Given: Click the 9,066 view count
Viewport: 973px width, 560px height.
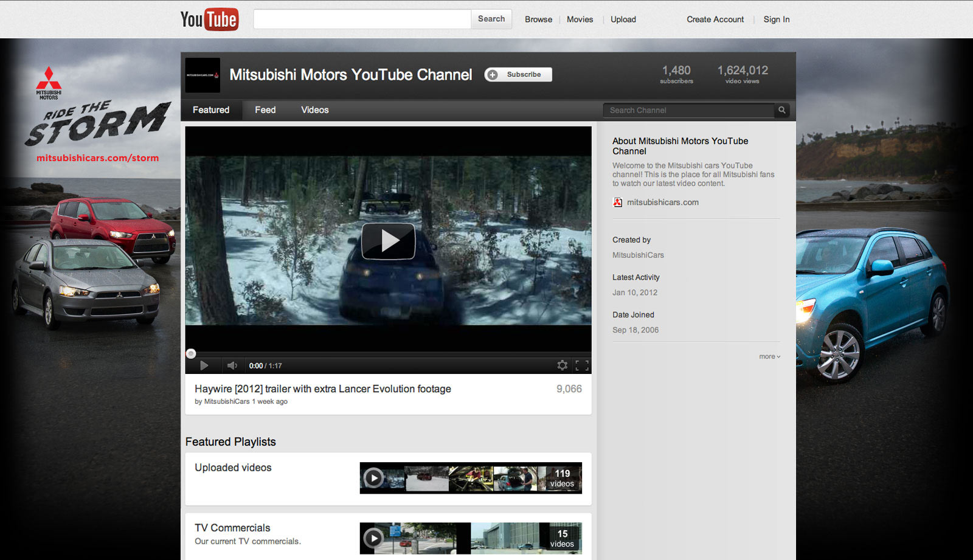Looking at the screenshot, I should click(569, 389).
